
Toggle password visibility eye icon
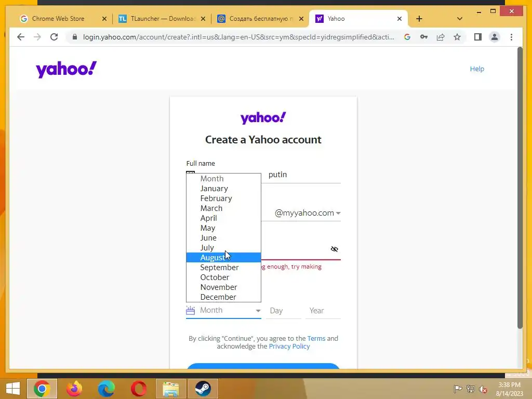pyautogui.click(x=334, y=249)
